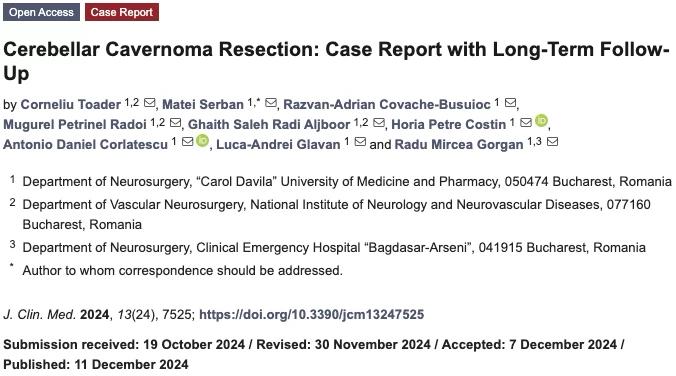676x376 pixels.
Task: Click envelope icon after Mugurel Petrinel Radoi
Action: point(175,123)
